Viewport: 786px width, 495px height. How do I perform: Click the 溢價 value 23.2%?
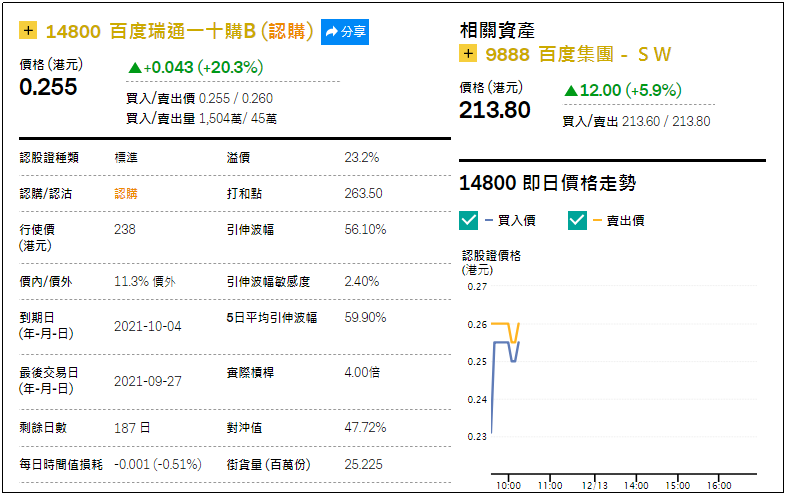361,157
